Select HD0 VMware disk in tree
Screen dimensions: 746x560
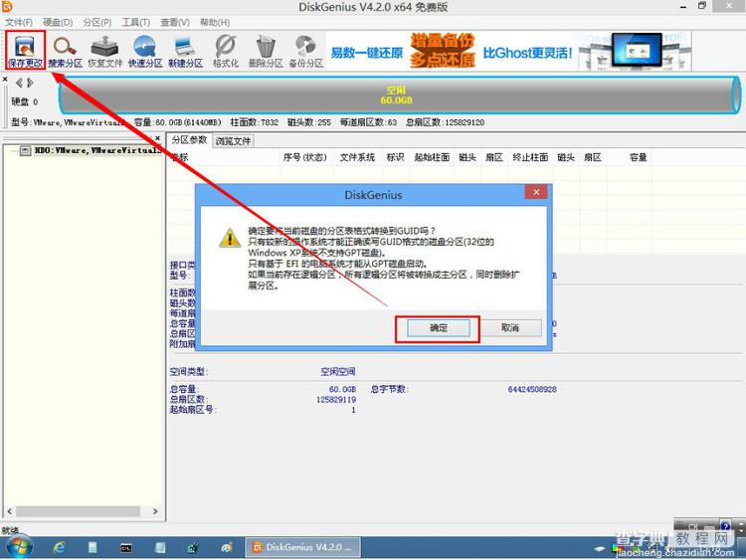click(97, 150)
